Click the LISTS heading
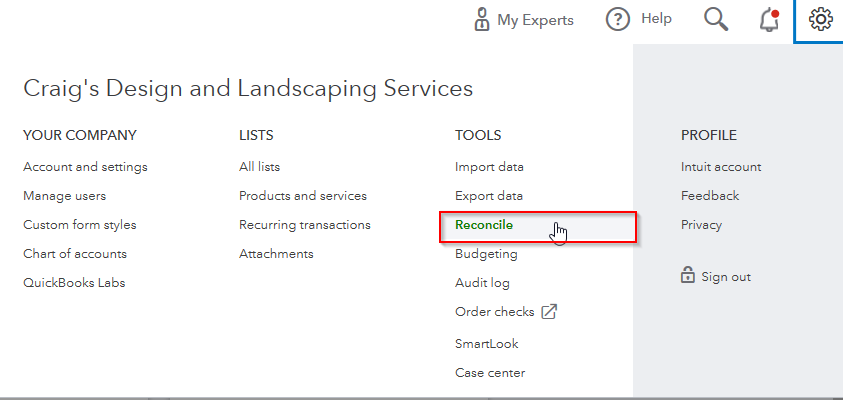The height and width of the screenshot is (400, 843). point(256,135)
